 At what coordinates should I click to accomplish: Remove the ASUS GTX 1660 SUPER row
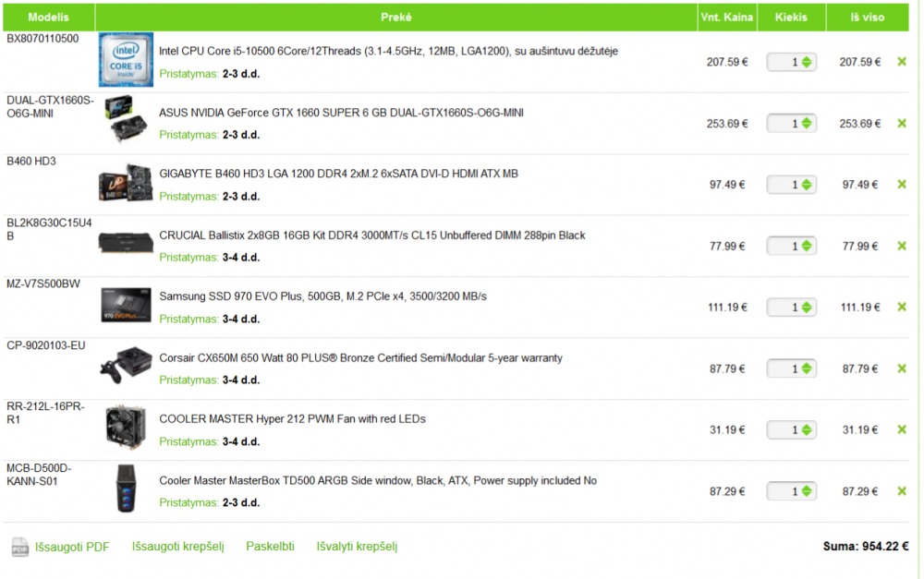click(x=902, y=123)
